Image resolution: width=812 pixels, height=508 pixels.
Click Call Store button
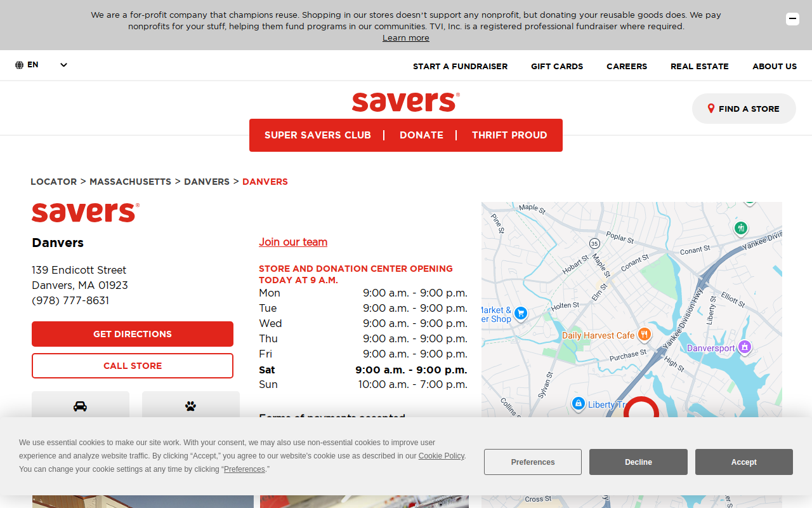(133, 366)
